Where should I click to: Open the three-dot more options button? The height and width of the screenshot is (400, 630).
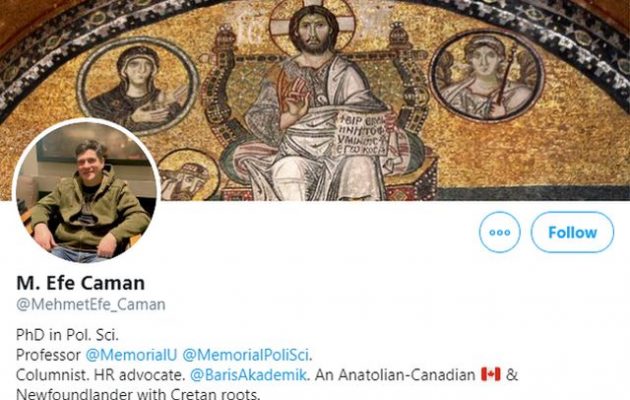499,232
